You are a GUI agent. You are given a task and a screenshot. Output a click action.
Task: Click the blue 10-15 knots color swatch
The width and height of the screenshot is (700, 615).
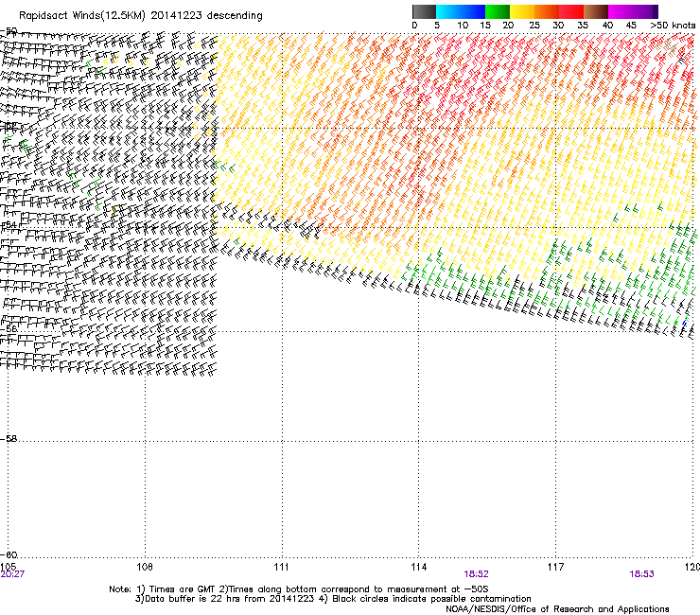(473, 11)
